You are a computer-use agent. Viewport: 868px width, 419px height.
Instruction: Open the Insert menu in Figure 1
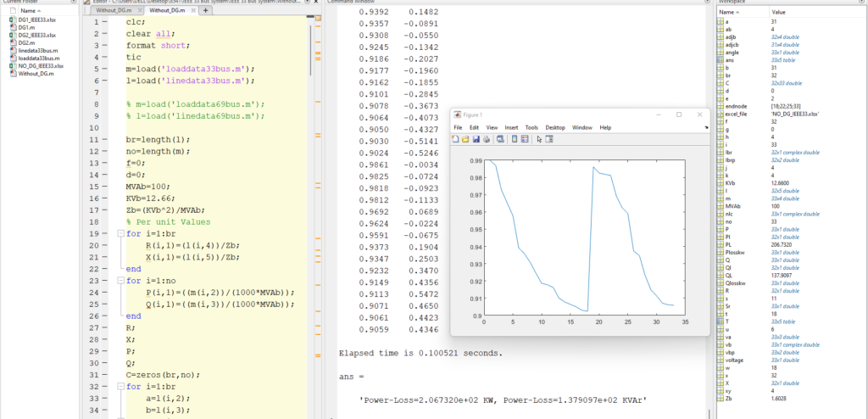click(x=511, y=127)
